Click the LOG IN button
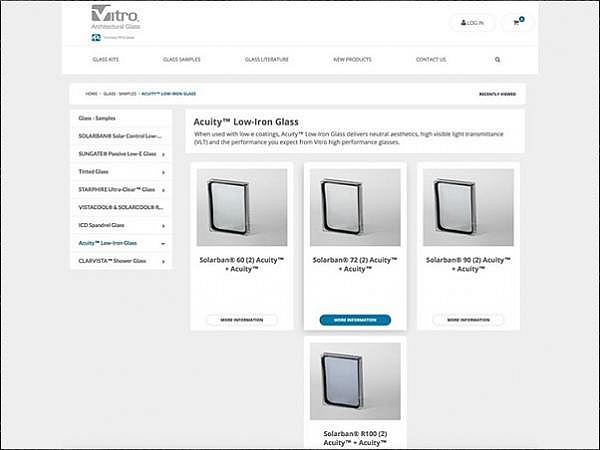This screenshot has height=450, width=600. 472,23
